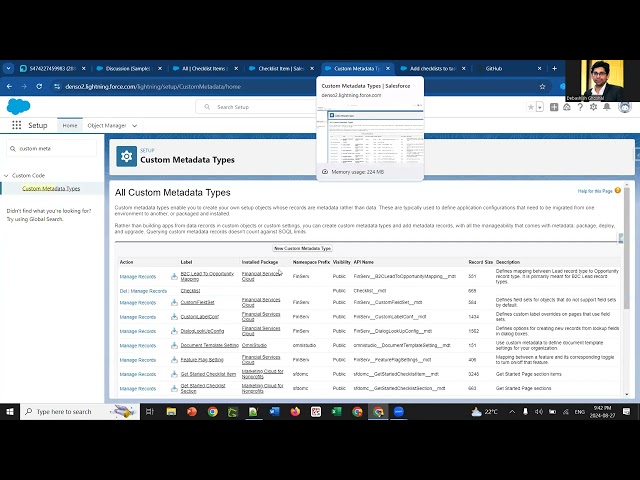Click the New Custom Metadata Type button

(302, 248)
